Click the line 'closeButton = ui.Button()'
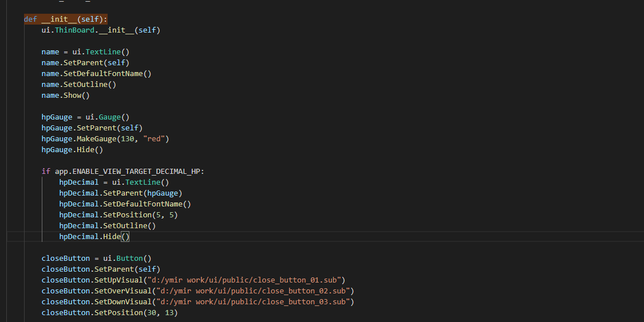Image resolution: width=644 pixels, height=322 pixels. click(x=97, y=259)
